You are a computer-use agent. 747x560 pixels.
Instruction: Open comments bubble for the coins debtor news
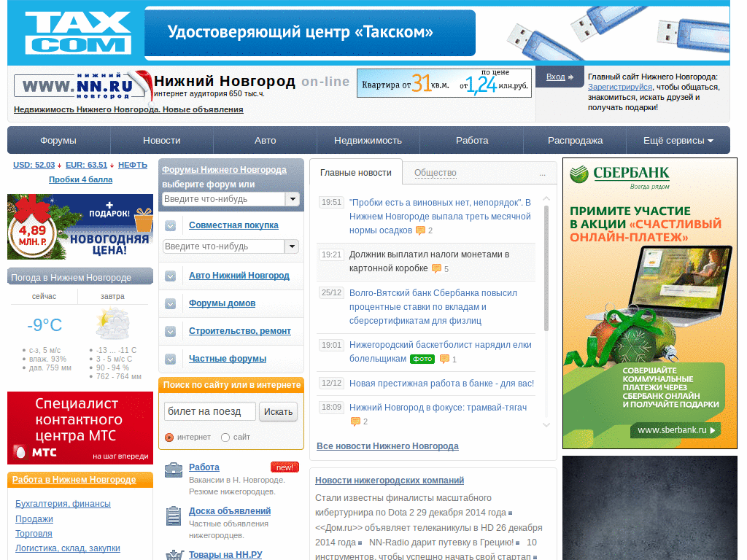436,268
